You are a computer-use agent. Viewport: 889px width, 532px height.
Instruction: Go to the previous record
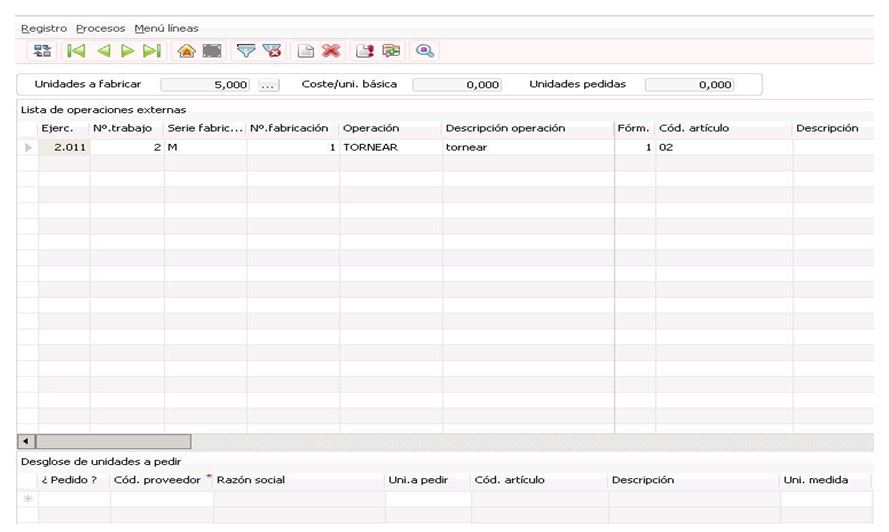(x=104, y=51)
